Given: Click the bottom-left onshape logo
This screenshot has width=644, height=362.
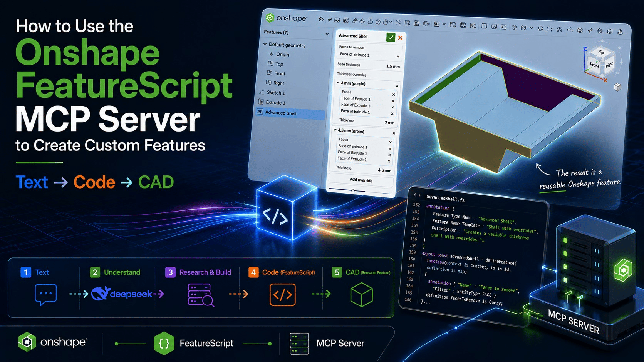Looking at the screenshot, I should tap(53, 342).
